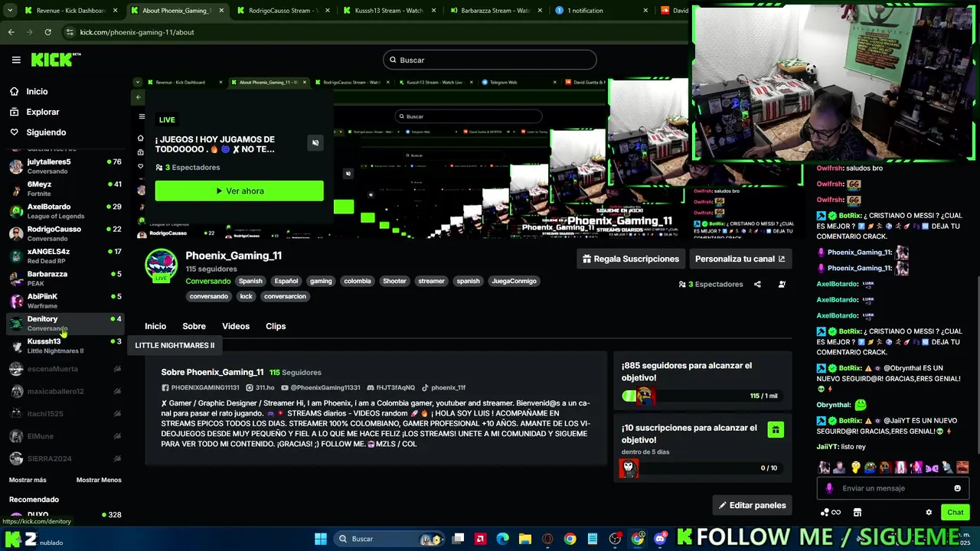
Task: Open Microsoft Edge from the taskbar
Action: [503, 539]
